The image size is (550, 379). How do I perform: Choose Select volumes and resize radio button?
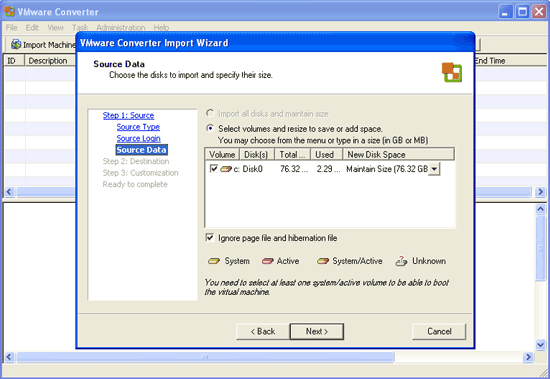coord(210,128)
